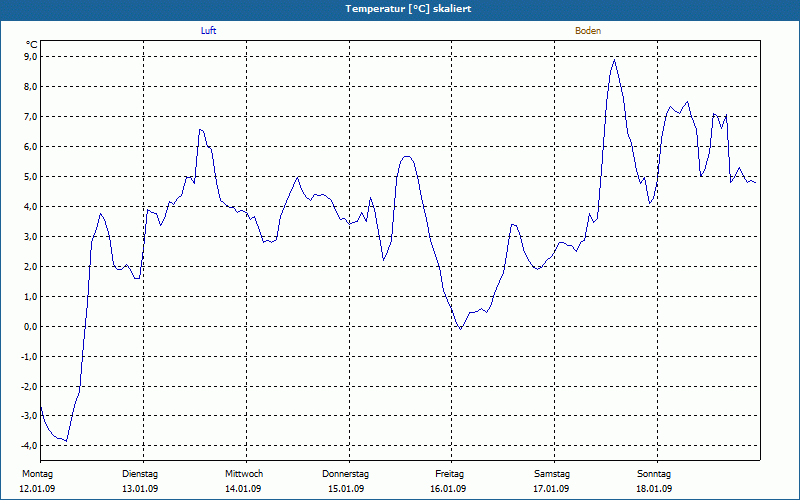This screenshot has width=800, height=500.
Task: Select the Luft legend label
Action: click(x=208, y=31)
